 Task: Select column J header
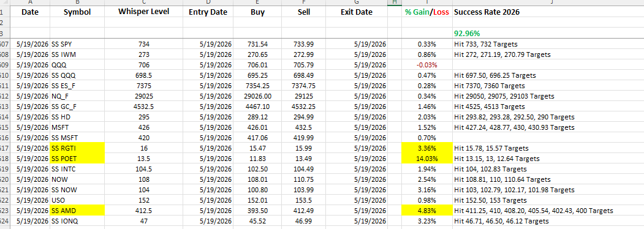[x=548, y=3]
